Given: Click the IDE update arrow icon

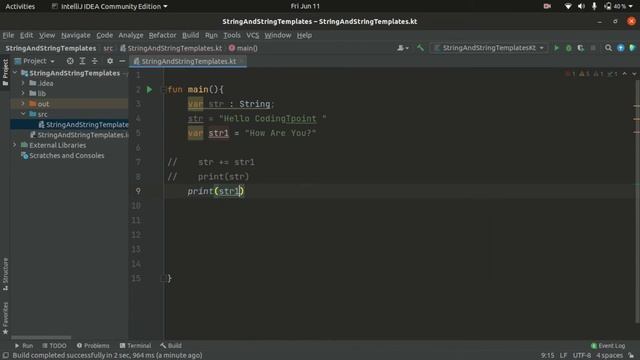Looking at the screenshot, I should coord(620,48).
